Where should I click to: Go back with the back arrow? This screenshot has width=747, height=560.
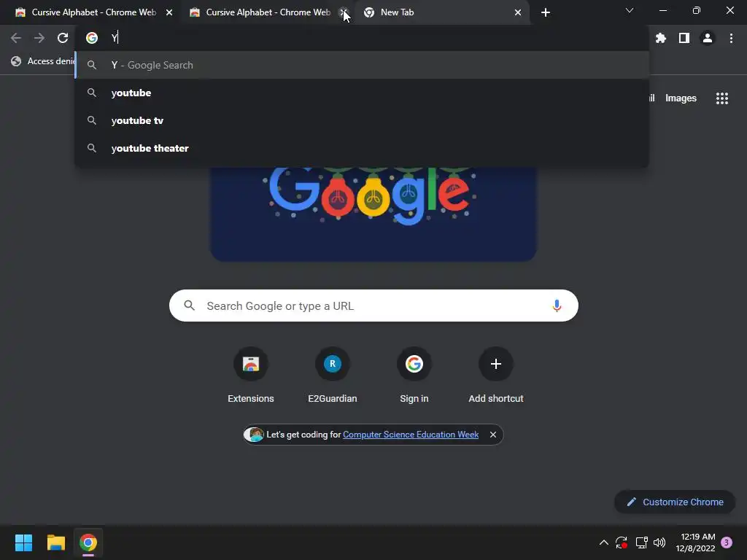click(x=16, y=38)
